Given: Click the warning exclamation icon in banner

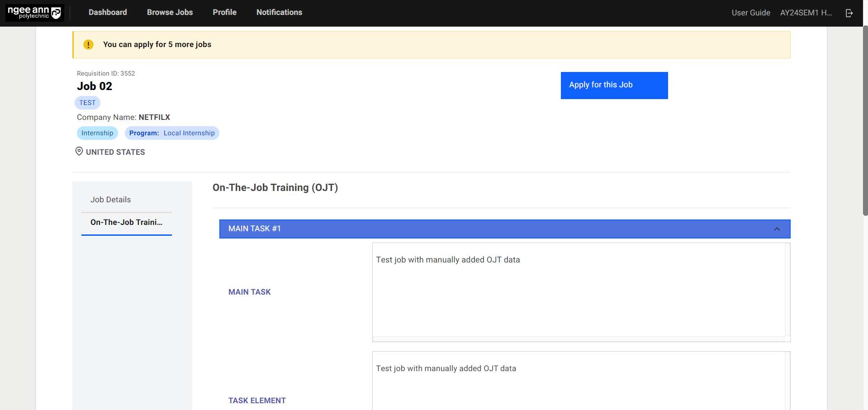Looking at the screenshot, I should tap(88, 44).
